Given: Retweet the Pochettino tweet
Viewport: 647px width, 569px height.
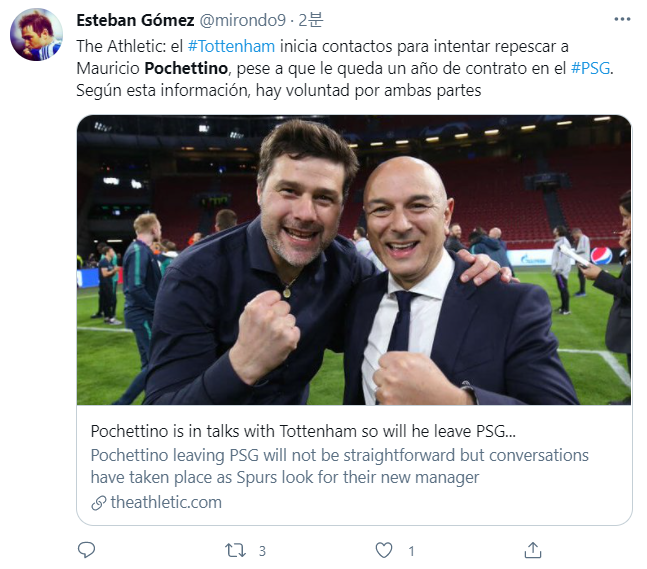Looking at the screenshot, I should pos(234,549).
